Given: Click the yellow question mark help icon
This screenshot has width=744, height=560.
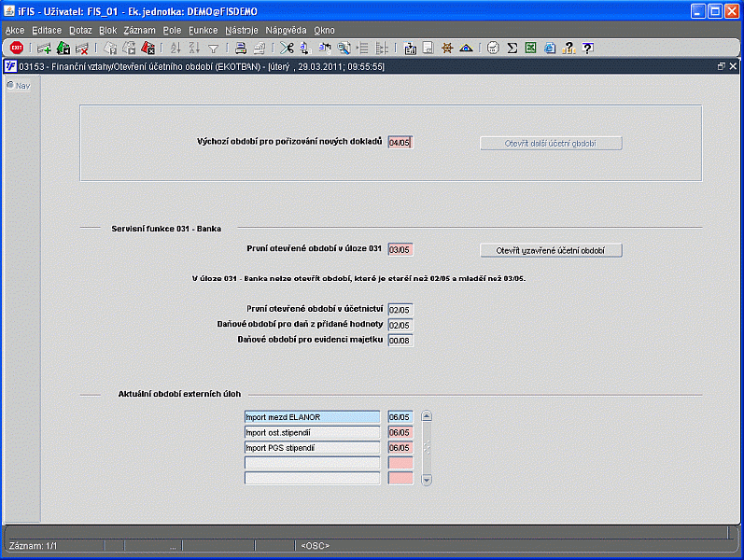Looking at the screenshot, I should [569, 48].
